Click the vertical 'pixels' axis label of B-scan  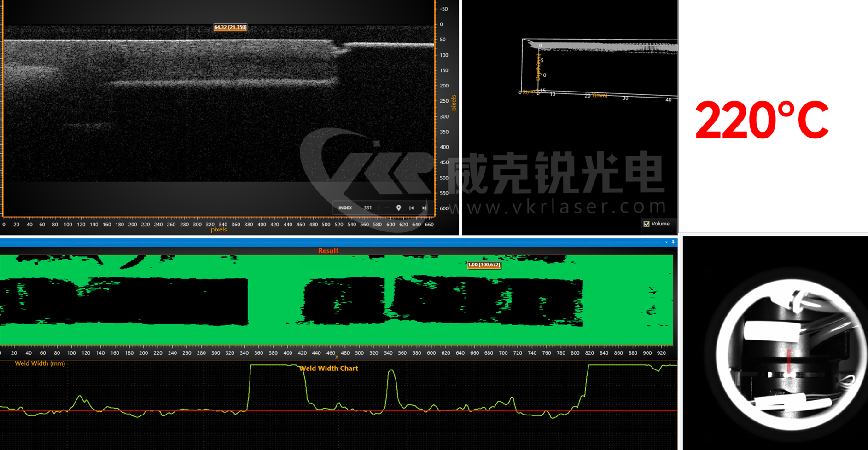tap(454, 103)
